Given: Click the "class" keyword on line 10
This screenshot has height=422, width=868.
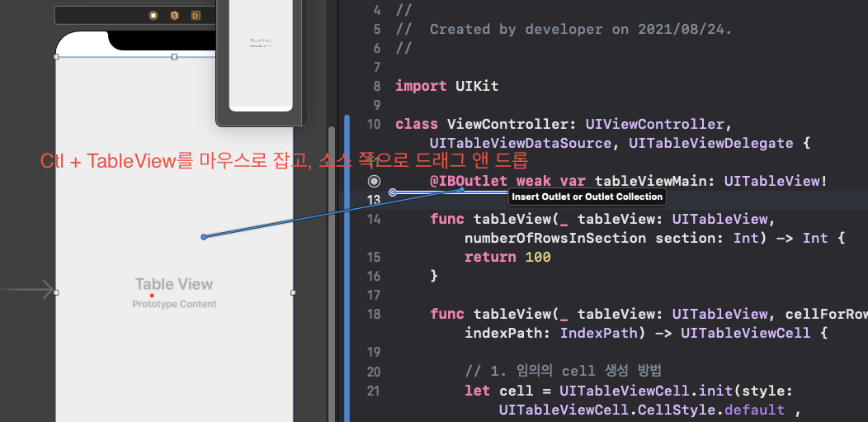Looking at the screenshot, I should pyautogui.click(x=417, y=124).
